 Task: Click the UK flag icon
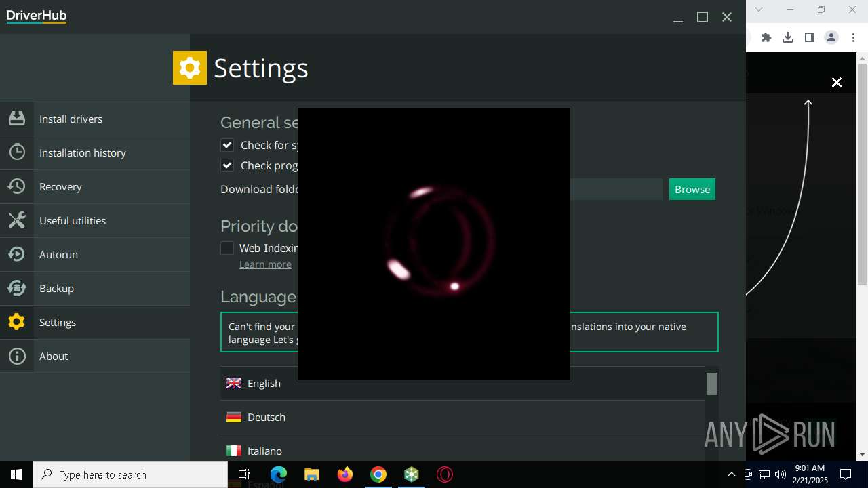pos(234,383)
